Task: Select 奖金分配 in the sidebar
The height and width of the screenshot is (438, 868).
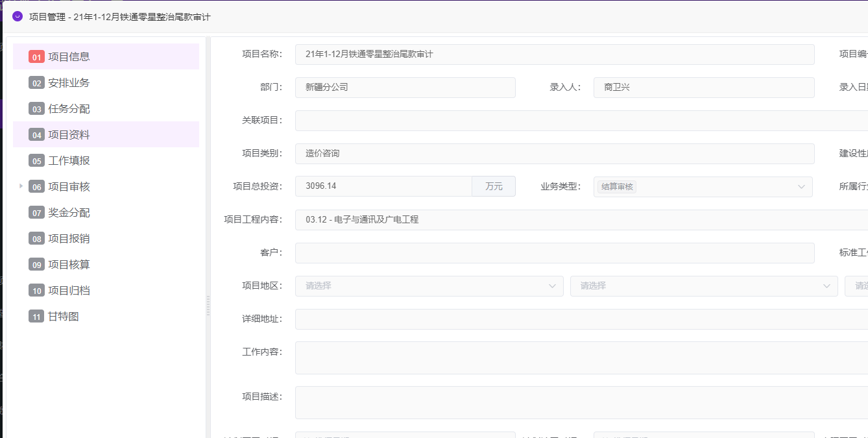Action: pos(69,213)
